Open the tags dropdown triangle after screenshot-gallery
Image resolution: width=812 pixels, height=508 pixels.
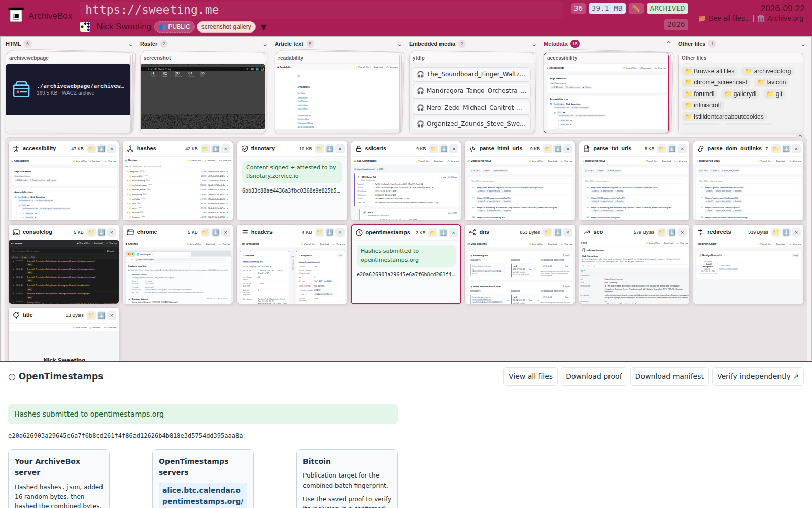point(264,27)
